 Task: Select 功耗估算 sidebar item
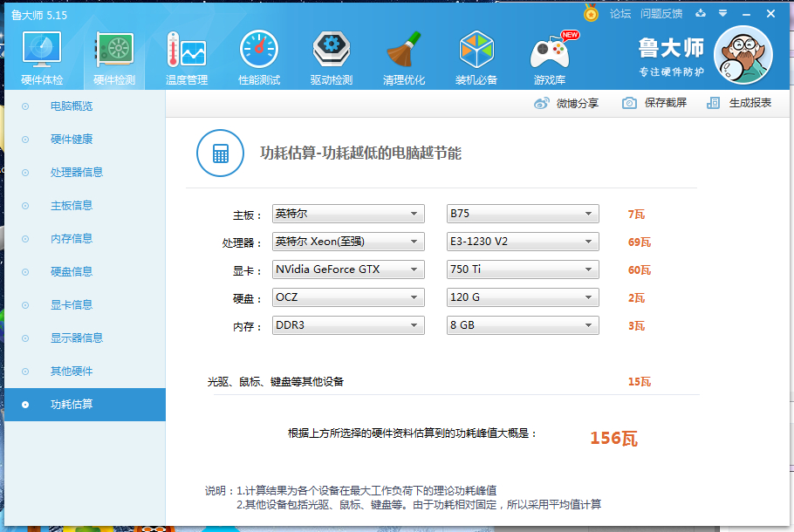click(x=86, y=405)
